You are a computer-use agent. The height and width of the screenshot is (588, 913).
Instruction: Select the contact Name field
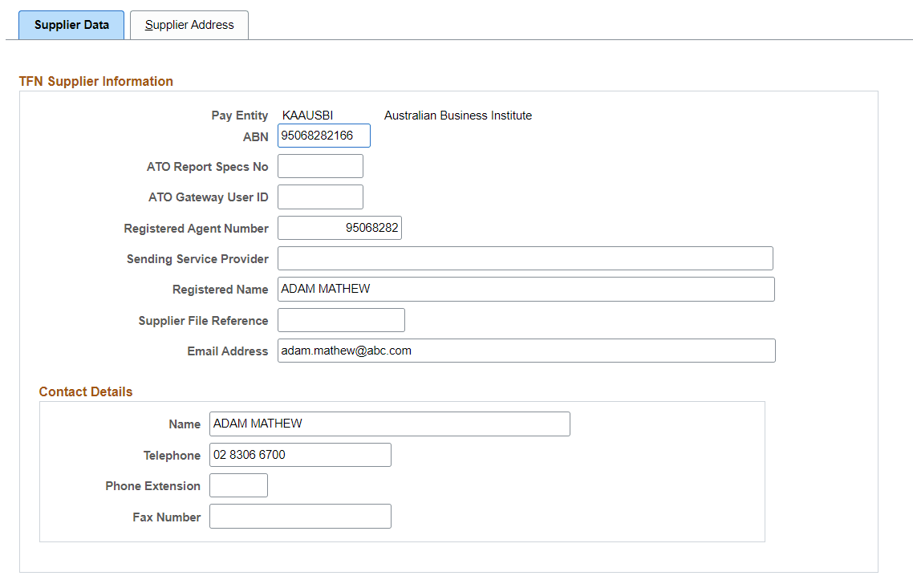click(x=389, y=424)
